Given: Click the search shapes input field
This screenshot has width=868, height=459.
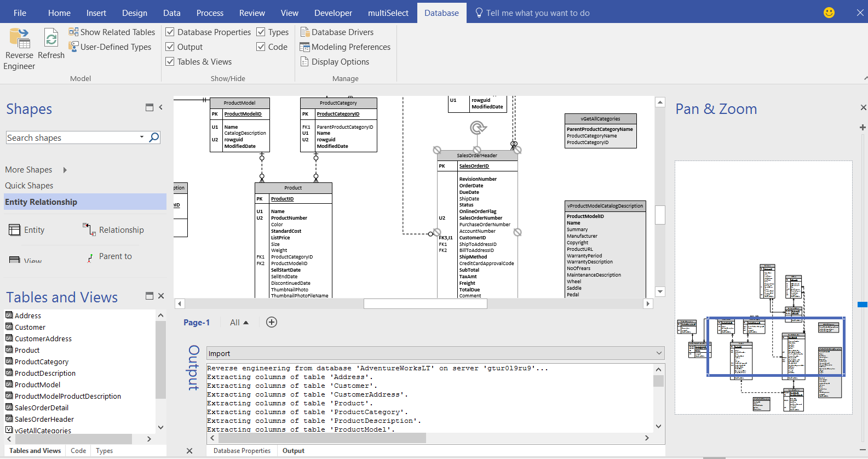Looking at the screenshot, I should (71, 137).
